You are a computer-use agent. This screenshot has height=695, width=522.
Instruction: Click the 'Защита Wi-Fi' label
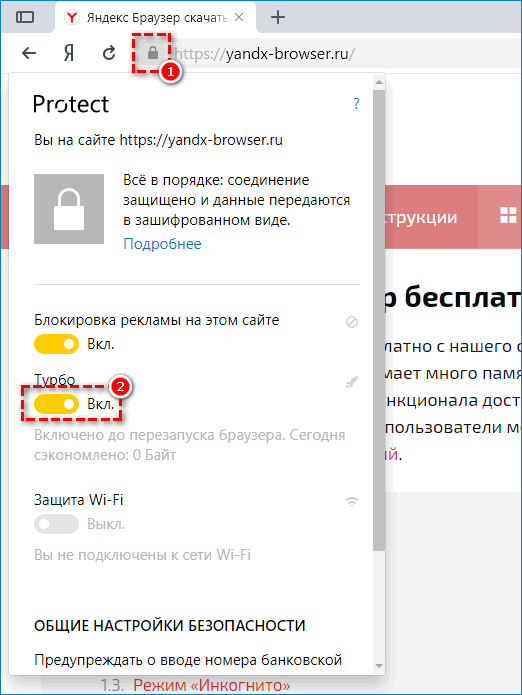pyautogui.click(x=78, y=500)
